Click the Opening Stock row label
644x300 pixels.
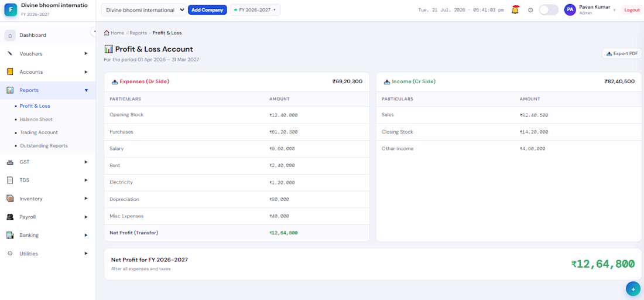point(126,115)
